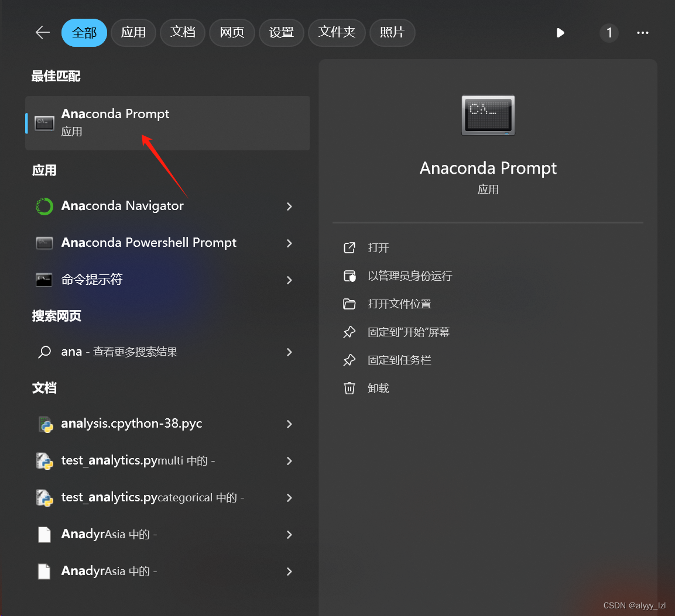Image resolution: width=675 pixels, height=616 pixels.
Task: Click the folder icon for file location
Action: [x=349, y=304]
